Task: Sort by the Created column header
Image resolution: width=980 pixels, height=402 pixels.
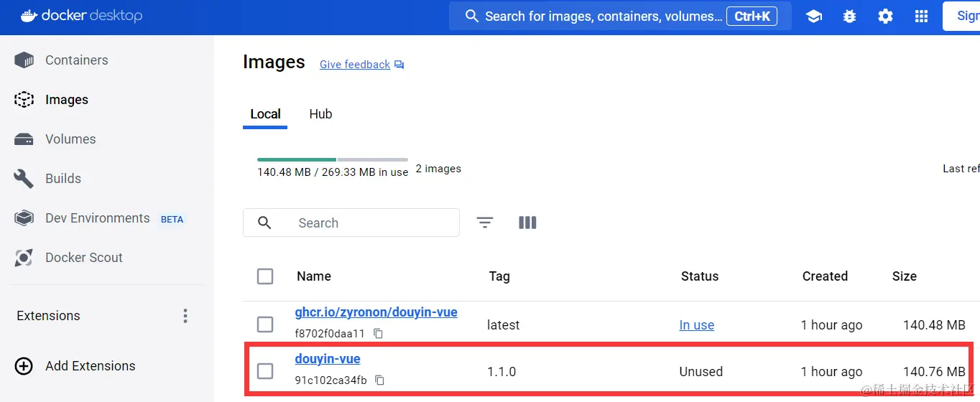Action: [x=825, y=276]
